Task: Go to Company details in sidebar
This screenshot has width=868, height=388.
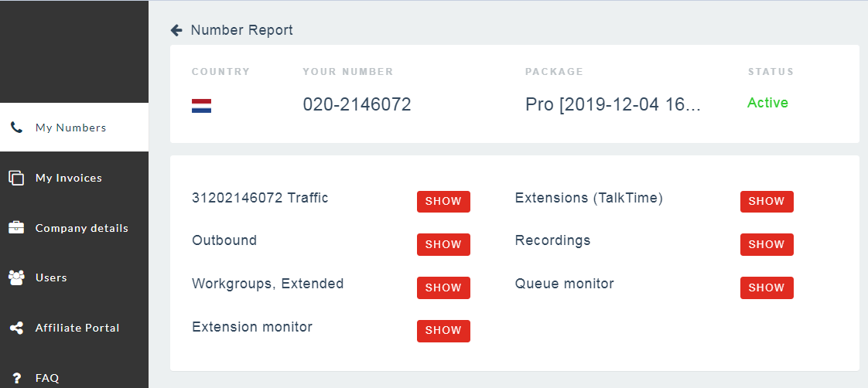Action: click(81, 228)
